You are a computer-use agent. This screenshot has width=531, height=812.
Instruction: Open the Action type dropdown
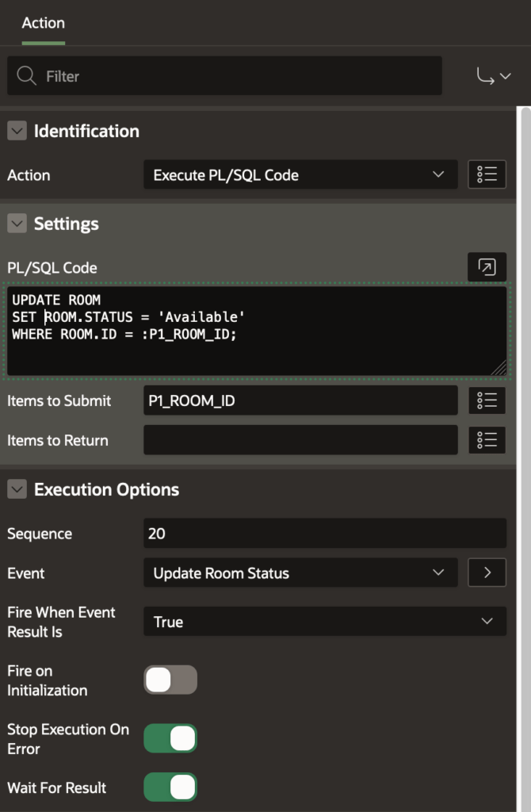click(300, 174)
